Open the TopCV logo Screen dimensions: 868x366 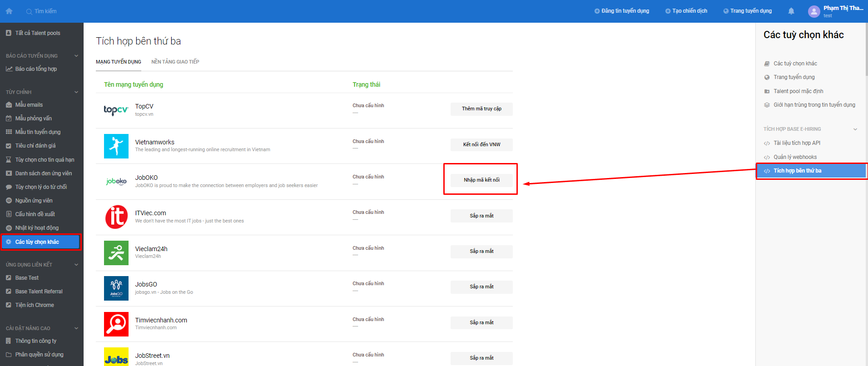(116, 110)
